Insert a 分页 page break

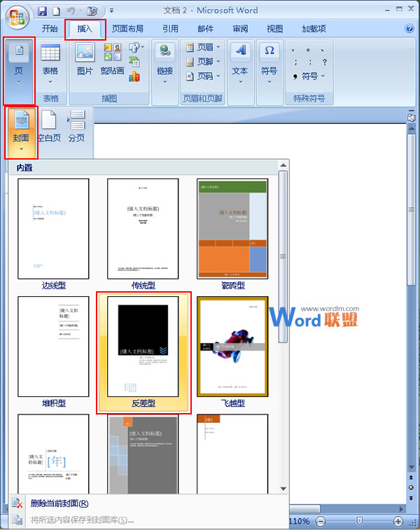[x=77, y=126]
